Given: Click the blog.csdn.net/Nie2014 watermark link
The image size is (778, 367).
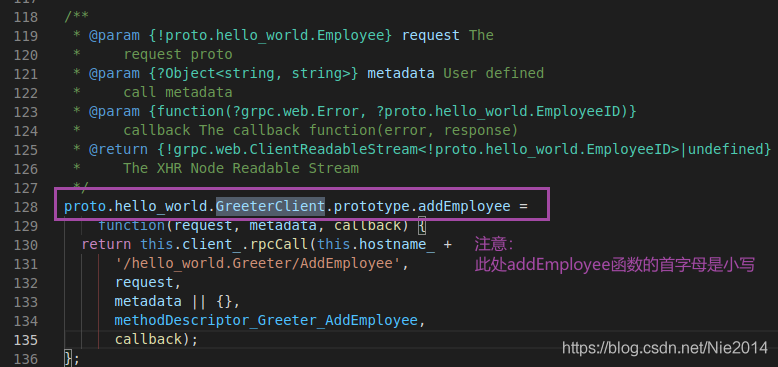Looking at the screenshot, I should tap(664, 348).
